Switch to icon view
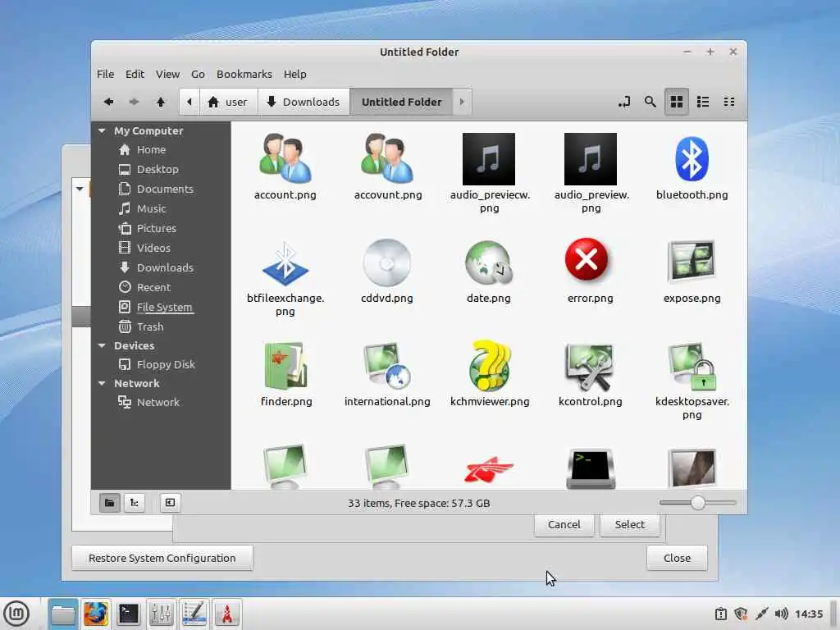The width and height of the screenshot is (840, 630). pyautogui.click(x=677, y=102)
